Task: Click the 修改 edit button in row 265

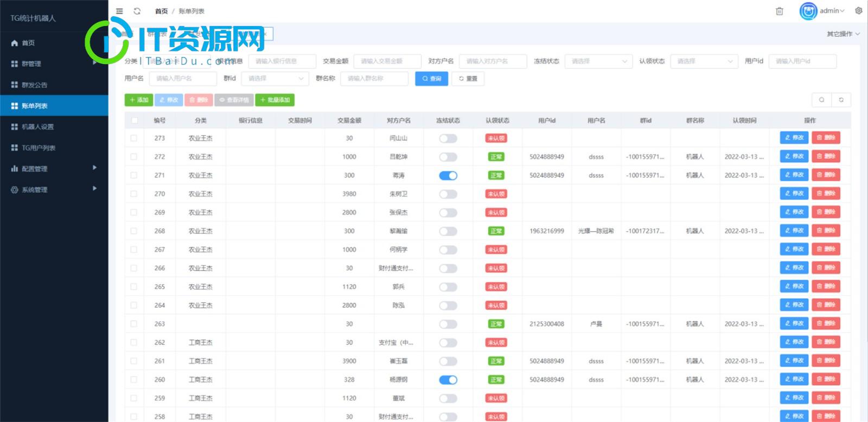Action: pyautogui.click(x=794, y=286)
